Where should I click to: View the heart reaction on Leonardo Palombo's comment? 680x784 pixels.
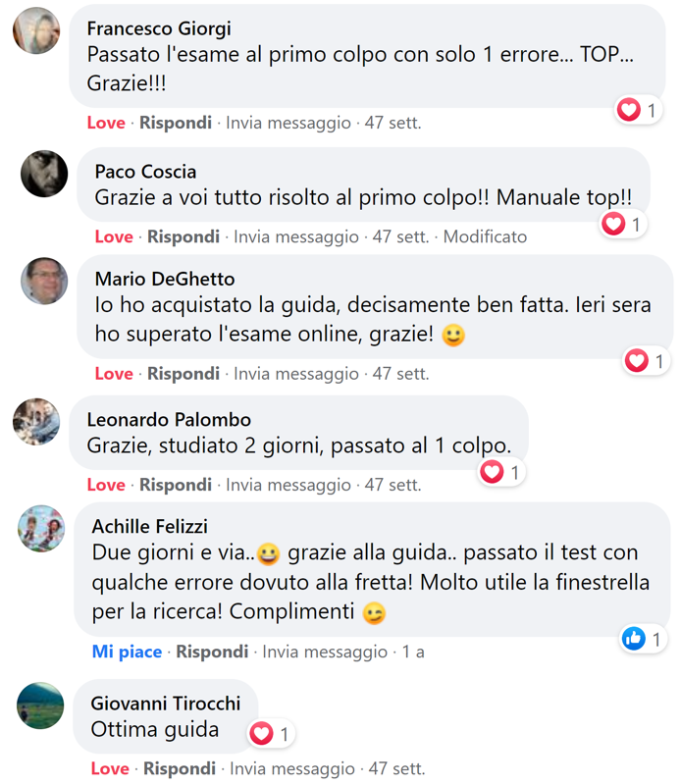(501, 472)
